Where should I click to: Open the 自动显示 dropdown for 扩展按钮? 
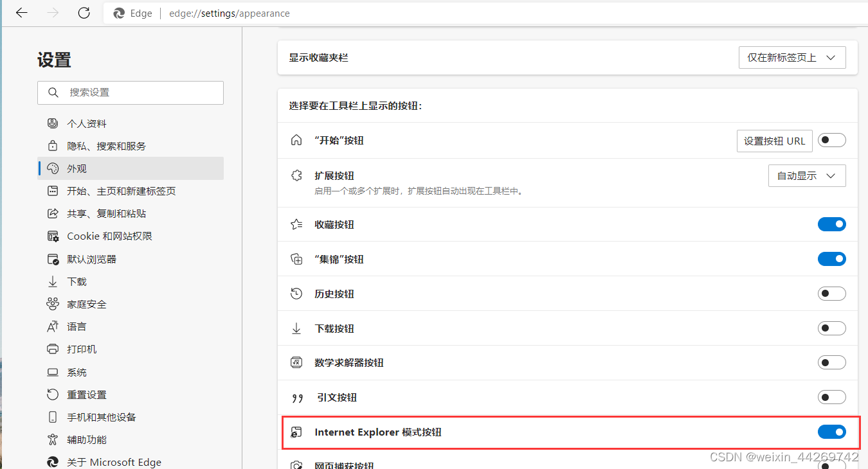click(x=807, y=175)
